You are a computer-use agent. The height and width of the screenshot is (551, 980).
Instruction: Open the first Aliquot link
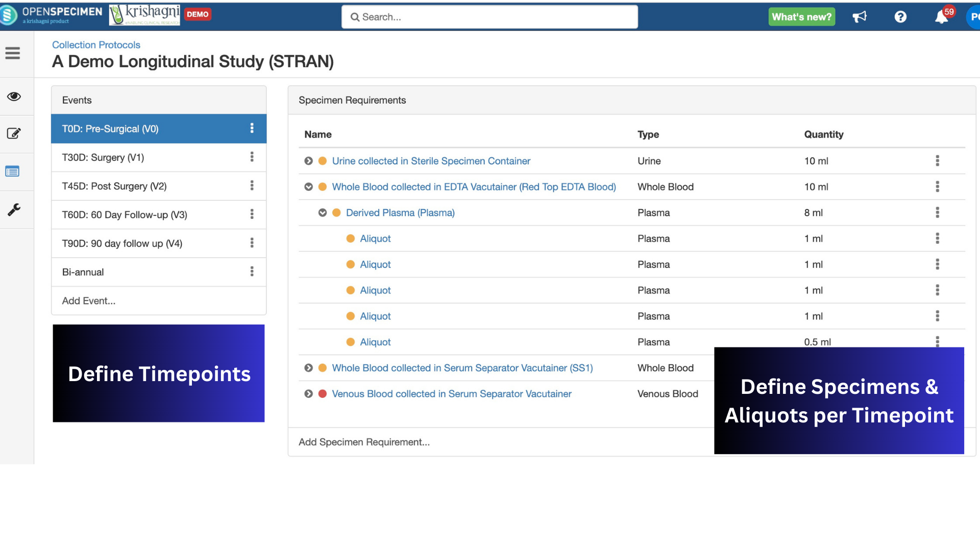click(x=375, y=238)
